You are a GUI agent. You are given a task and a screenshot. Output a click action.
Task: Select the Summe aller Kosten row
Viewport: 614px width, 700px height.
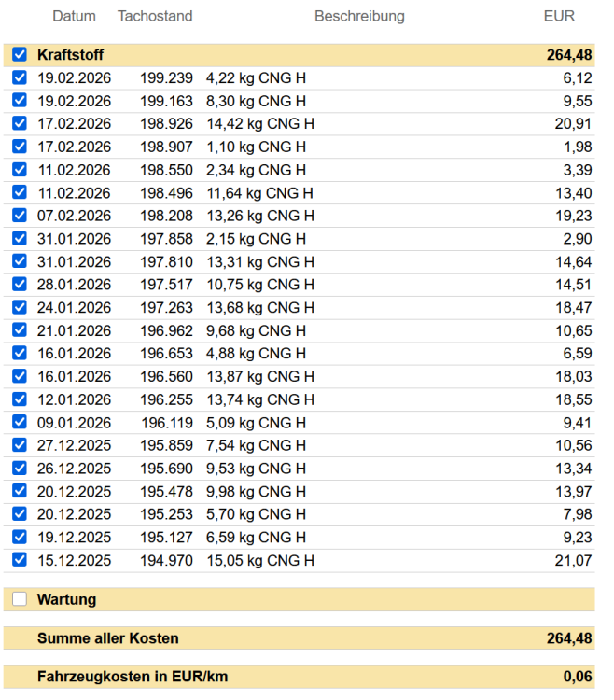point(299,638)
